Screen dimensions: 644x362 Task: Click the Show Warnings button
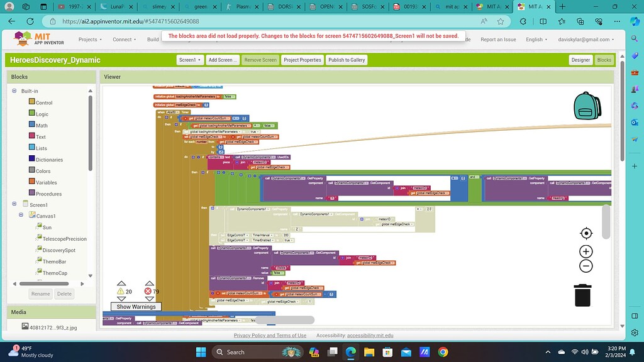coord(135,307)
